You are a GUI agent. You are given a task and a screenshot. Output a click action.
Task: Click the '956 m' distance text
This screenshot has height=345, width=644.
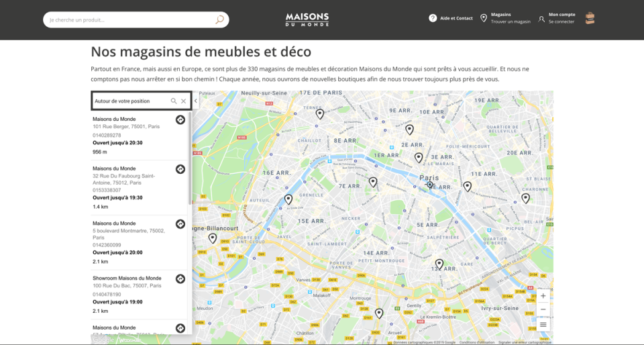[100, 152]
